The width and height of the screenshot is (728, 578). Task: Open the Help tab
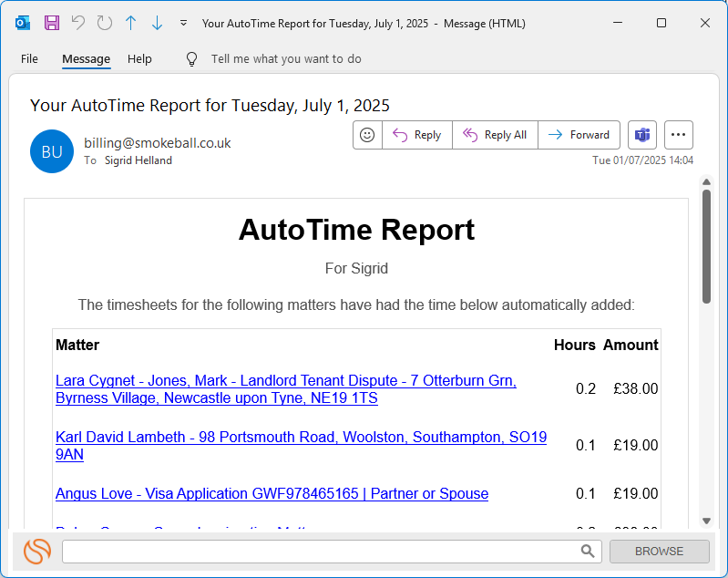(x=139, y=59)
